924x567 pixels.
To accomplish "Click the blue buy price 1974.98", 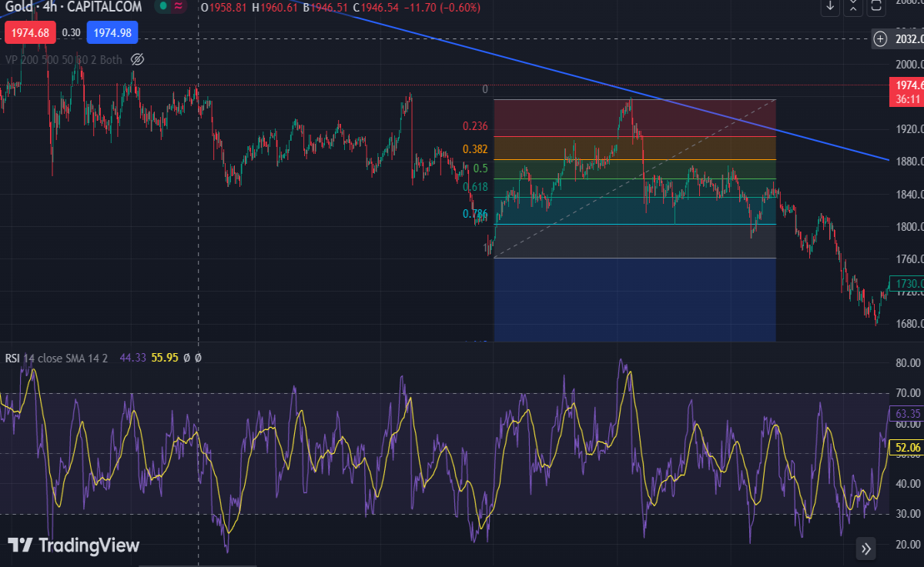I will 112,33.
